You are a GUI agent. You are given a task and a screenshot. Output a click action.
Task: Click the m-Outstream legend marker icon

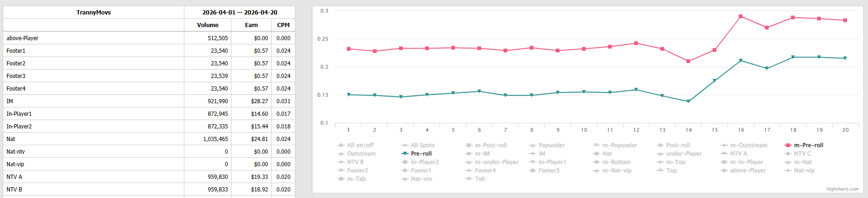(x=724, y=145)
